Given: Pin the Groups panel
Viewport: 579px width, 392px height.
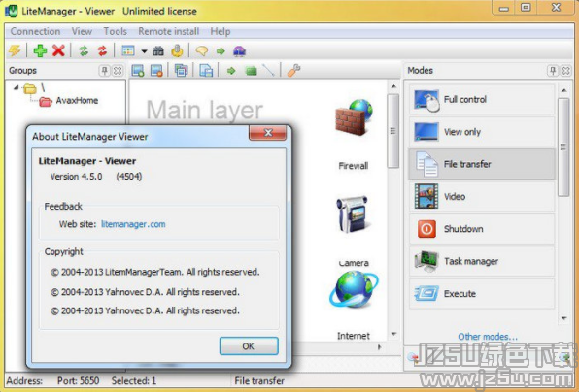Looking at the screenshot, I should click(x=105, y=71).
